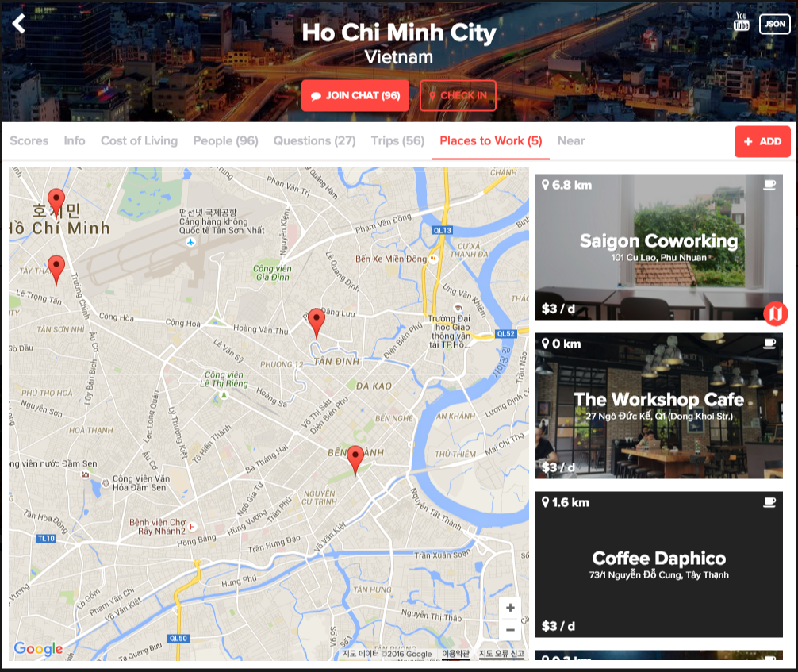
Task: Click the Saigon Coworking $3 / d price
Action: click(558, 309)
